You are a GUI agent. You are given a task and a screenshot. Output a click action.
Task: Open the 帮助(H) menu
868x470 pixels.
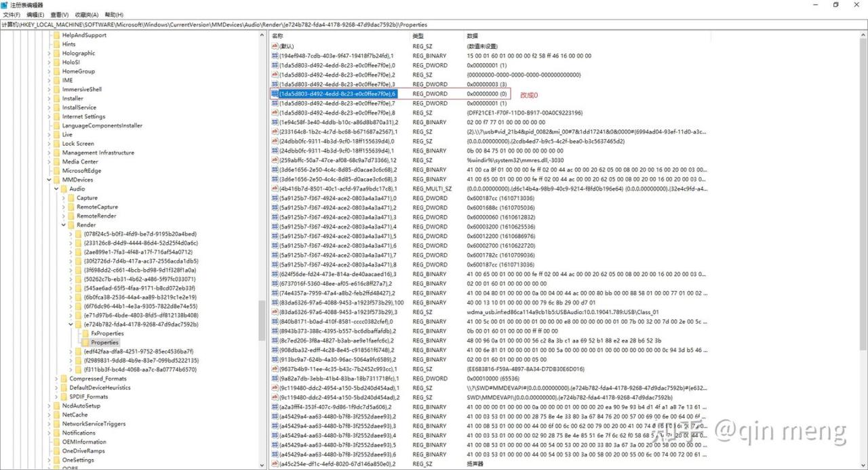tap(114, 15)
